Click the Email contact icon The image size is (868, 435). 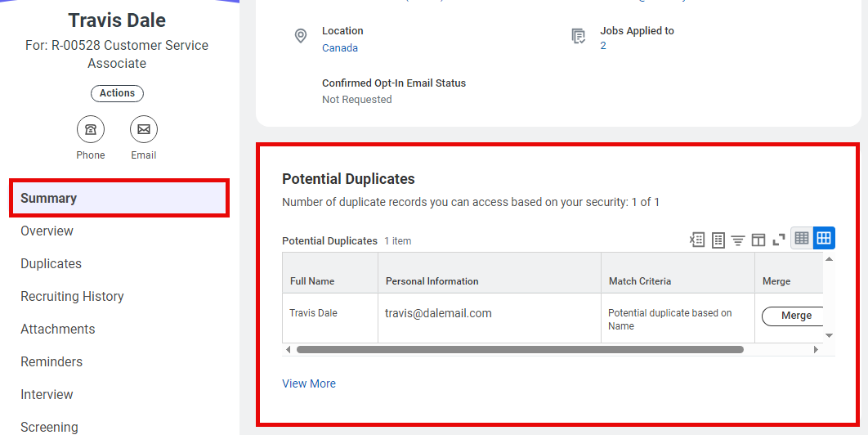tap(144, 129)
